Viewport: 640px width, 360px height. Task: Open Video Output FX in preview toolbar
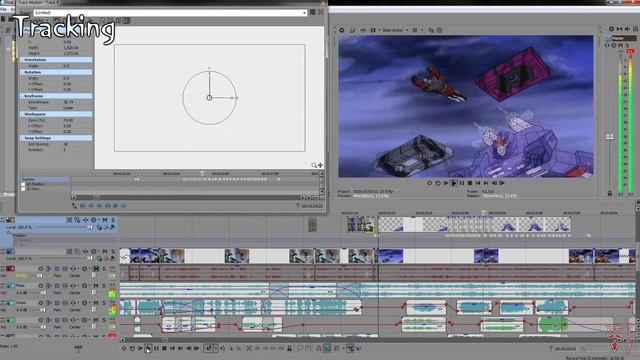click(362, 30)
